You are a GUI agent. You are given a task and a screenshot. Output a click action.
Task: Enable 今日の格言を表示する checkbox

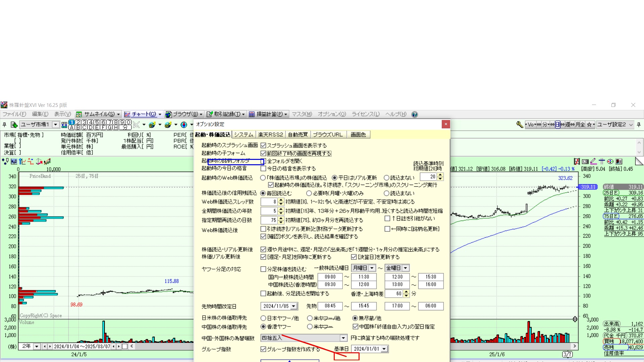tap(263, 169)
